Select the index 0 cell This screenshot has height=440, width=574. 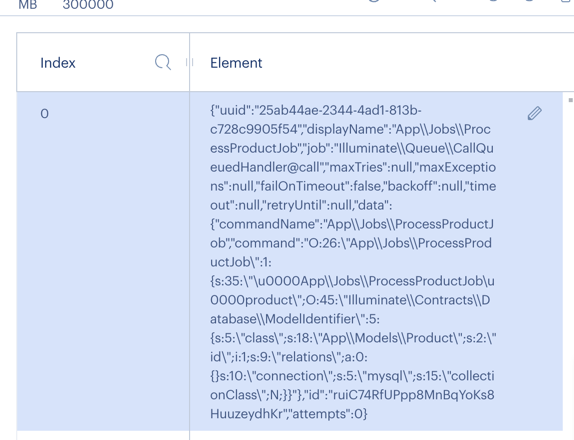coord(103,261)
